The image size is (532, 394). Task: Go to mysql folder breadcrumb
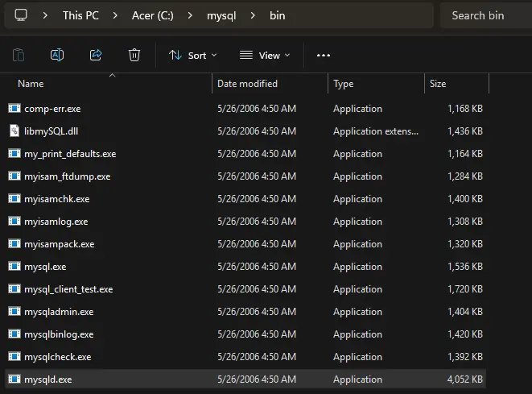tap(221, 15)
